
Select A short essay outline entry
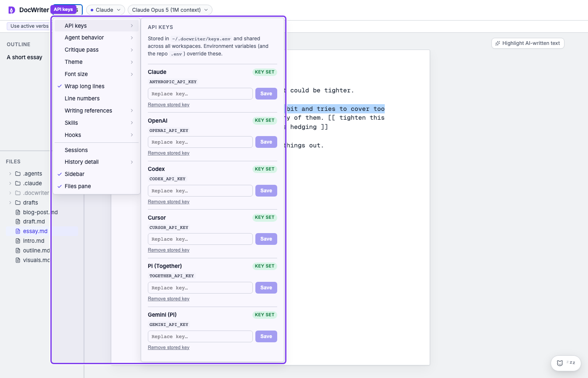(24, 57)
